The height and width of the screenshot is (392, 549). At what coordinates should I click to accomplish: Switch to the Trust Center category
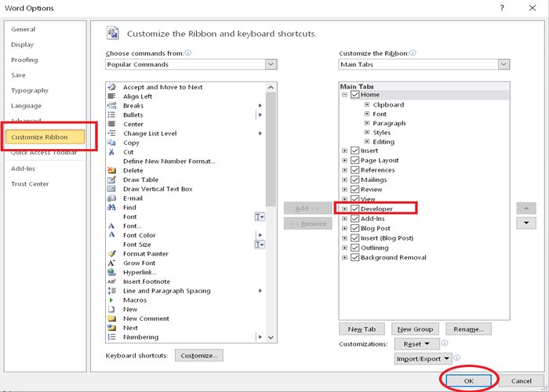30,183
